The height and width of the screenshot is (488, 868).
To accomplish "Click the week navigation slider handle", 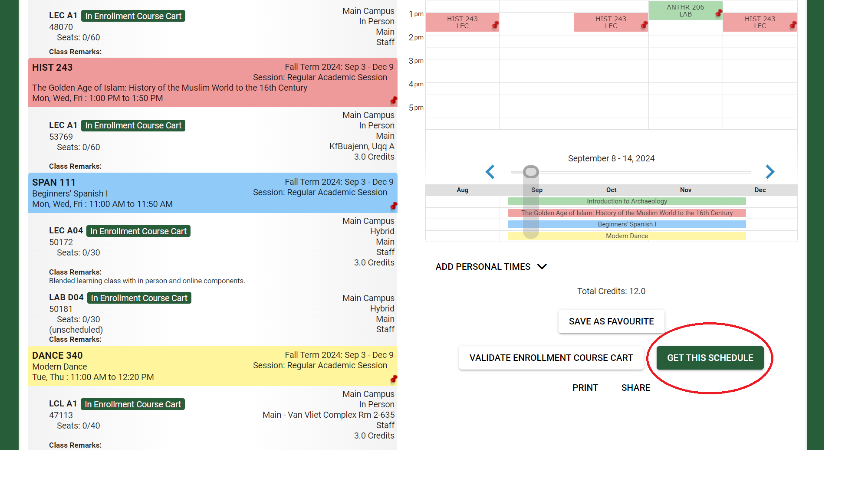I will coord(530,172).
